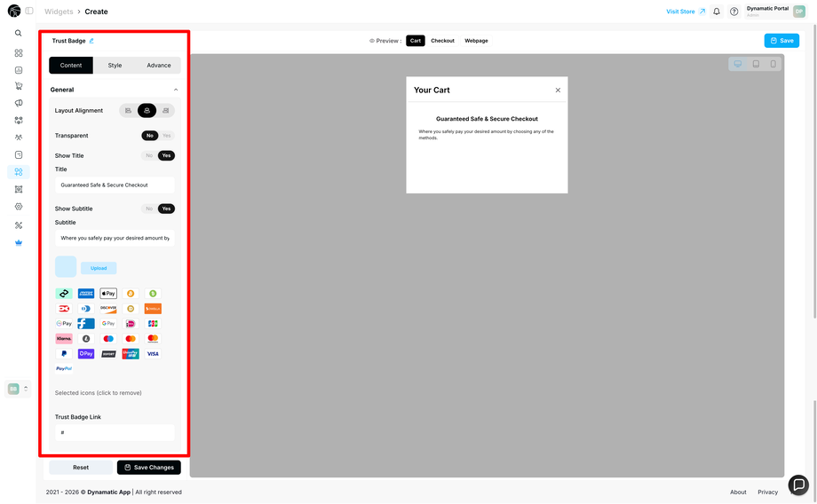Viewport: 817px width, 504px height.
Task: Set Transparent to No
Action: point(149,136)
